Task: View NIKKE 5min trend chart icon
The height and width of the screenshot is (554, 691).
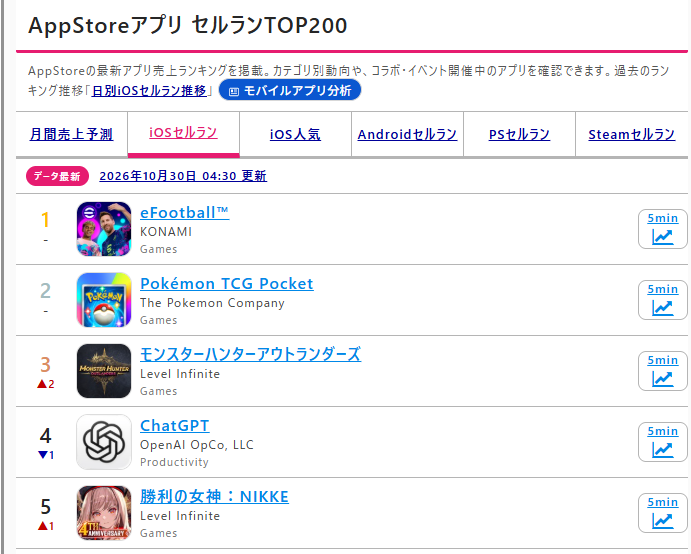Action: tap(662, 513)
